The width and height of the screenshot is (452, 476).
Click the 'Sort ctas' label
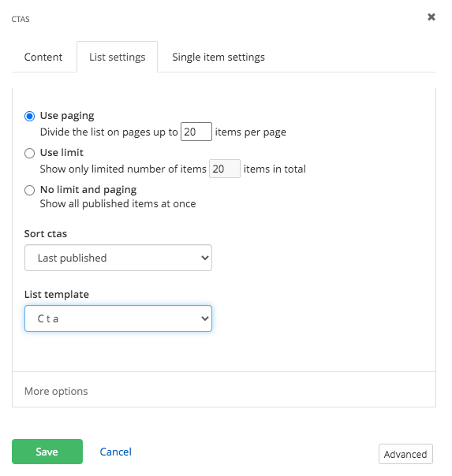(x=46, y=234)
